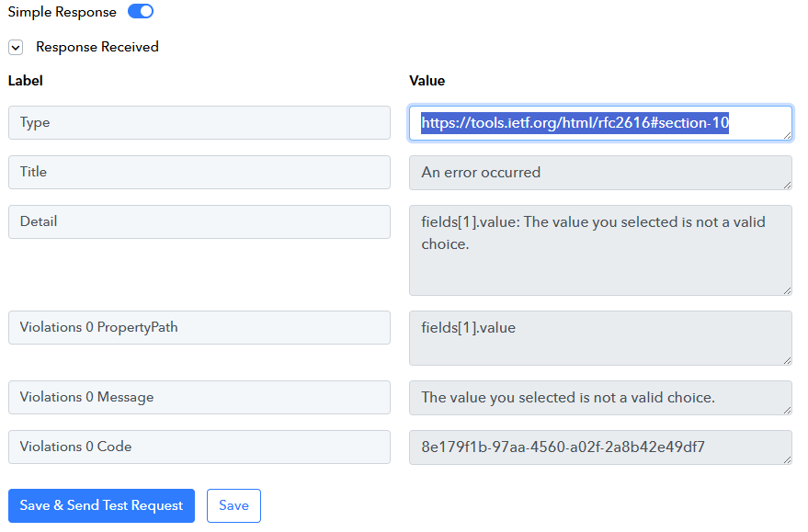This screenshot has height=532, width=808.
Task: Click the Violations 0 Message label field
Action: pyautogui.click(x=199, y=398)
